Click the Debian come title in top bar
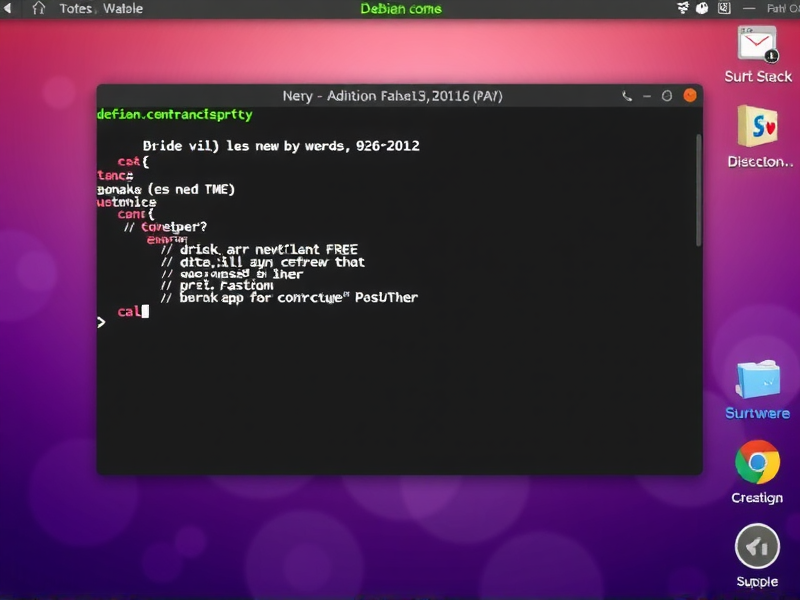Image resolution: width=800 pixels, height=600 pixels. pyautogui.click(x=400, y=9)
